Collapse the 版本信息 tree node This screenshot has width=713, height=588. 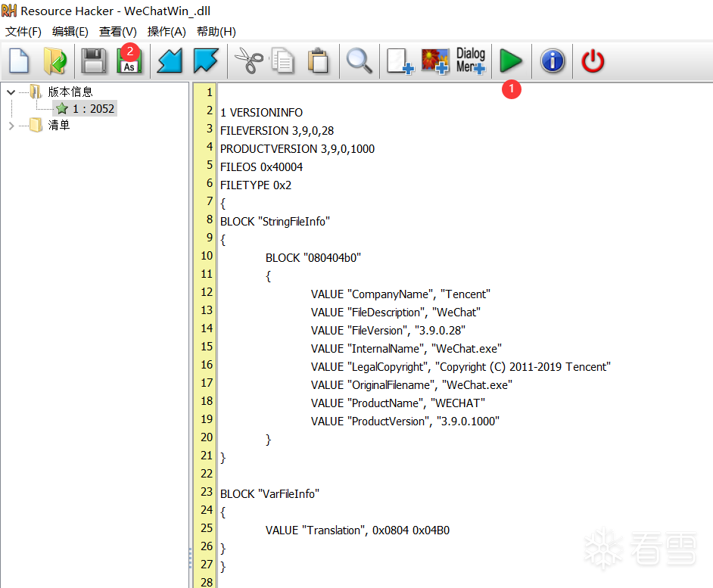pos(11,92)
